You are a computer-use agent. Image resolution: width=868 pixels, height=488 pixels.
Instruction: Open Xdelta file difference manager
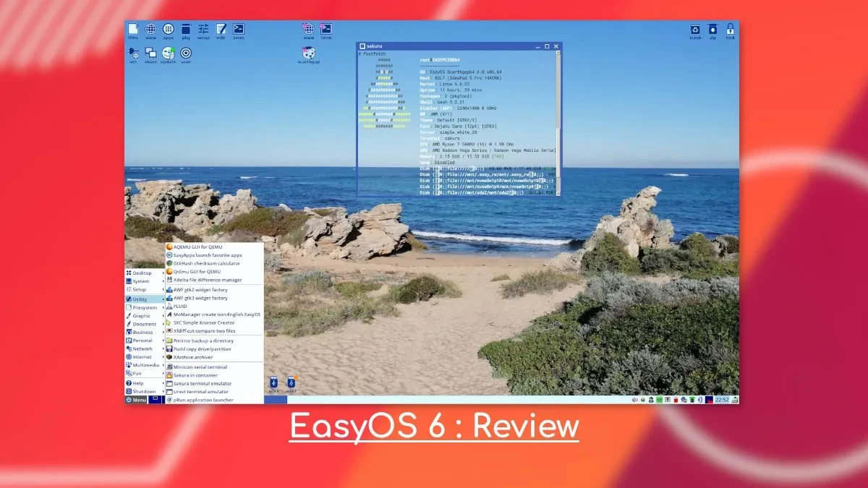(x=215, y=280)
